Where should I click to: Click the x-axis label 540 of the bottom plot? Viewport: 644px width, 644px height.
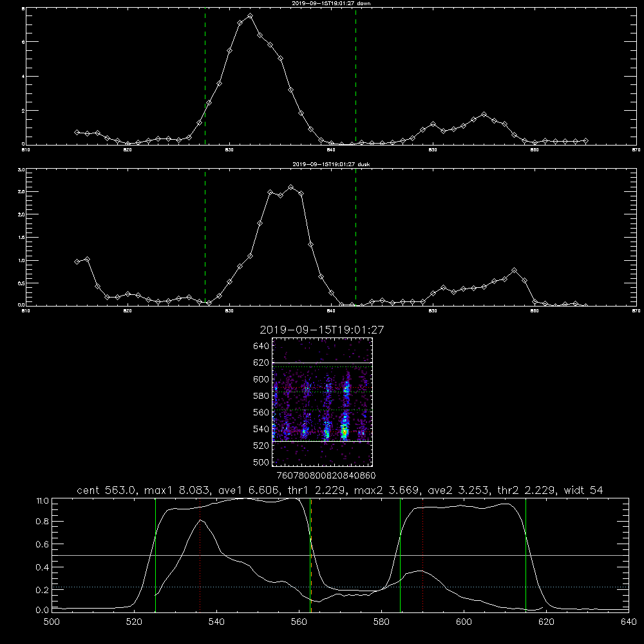[x=216, y=622]
